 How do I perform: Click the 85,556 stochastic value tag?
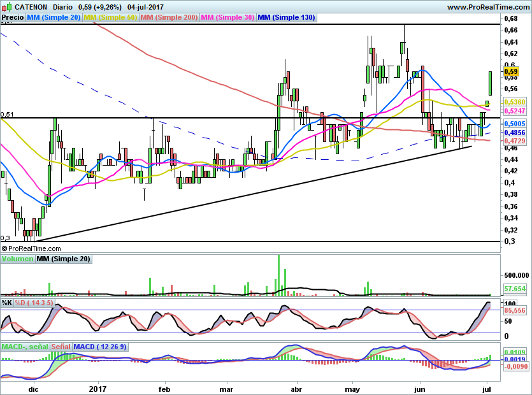[515, 310]
